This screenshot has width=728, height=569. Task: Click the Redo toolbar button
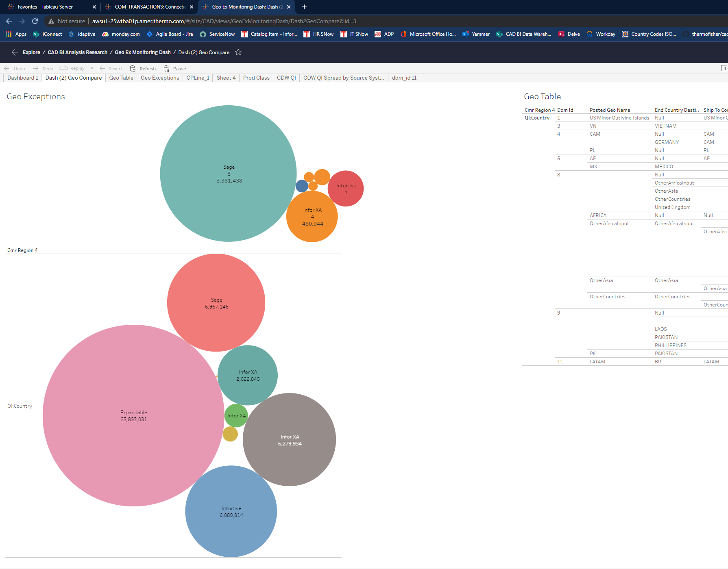tap(43, 69)
